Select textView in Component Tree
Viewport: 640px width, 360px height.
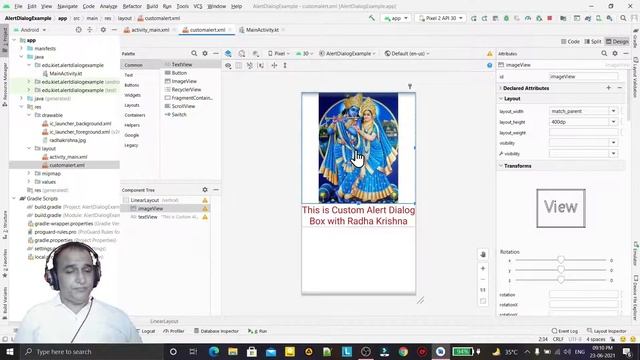tap(148, 217)
